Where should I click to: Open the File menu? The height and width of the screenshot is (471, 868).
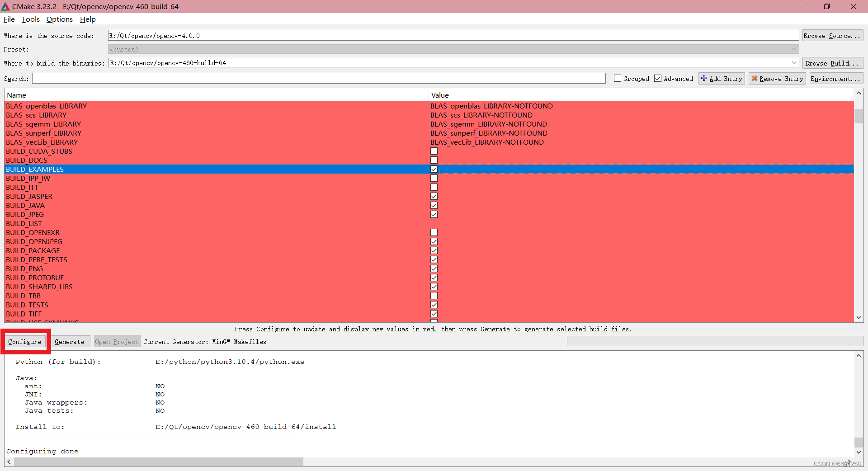pyautogui.click(x=9, y=19)
